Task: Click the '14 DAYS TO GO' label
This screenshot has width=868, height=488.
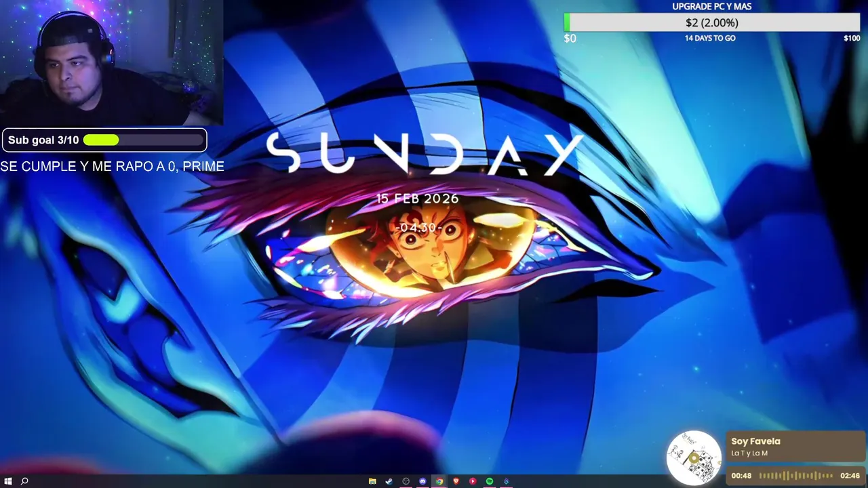Action: [710, 38]
